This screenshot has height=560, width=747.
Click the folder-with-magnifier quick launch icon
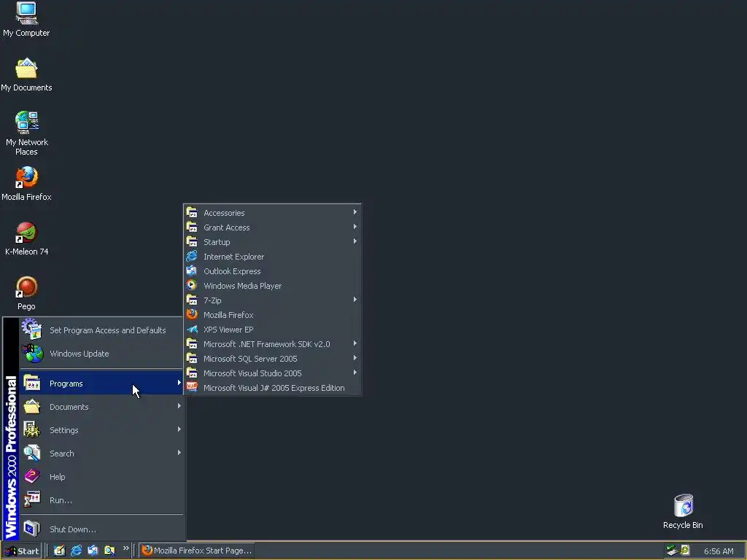point(109,551)
